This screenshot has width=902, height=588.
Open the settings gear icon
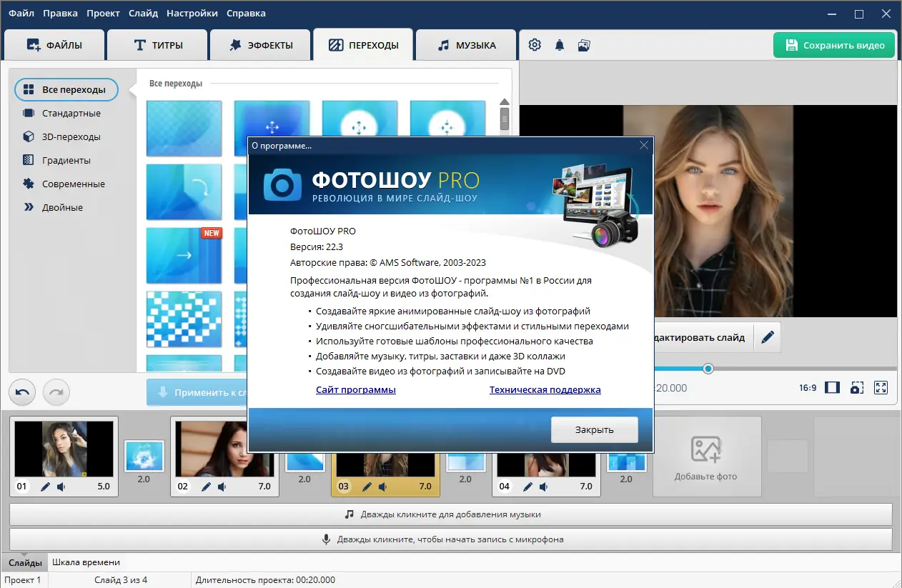[x=535, y=45]
